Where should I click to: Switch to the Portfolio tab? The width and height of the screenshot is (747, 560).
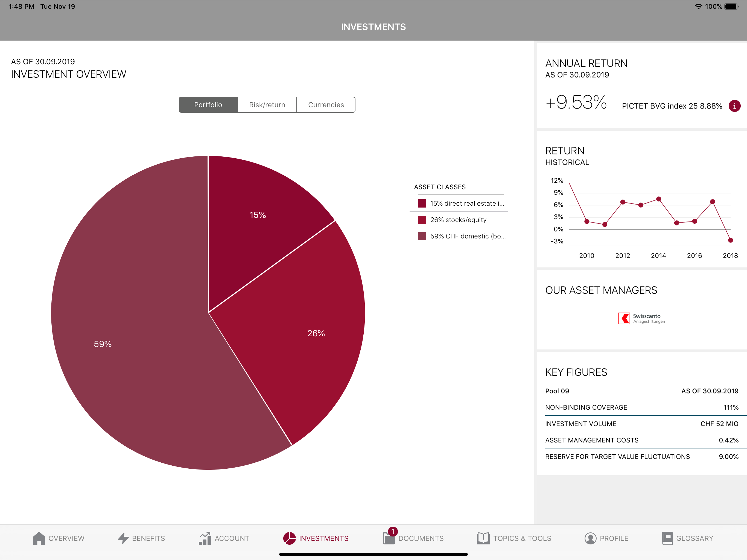[208, 105]
